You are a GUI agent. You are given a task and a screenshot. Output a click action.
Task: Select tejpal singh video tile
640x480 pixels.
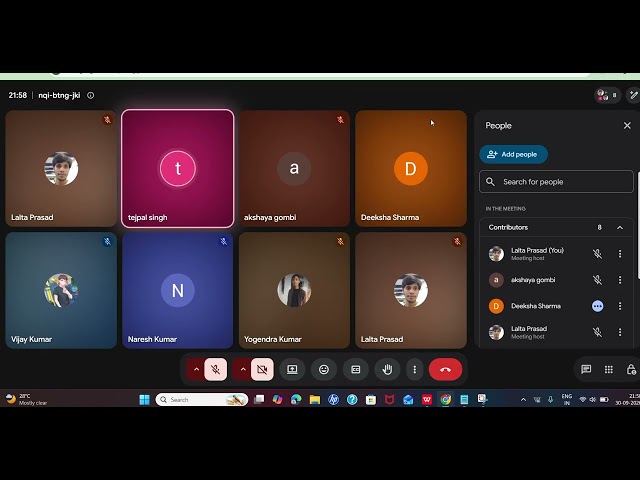(178, 168)
